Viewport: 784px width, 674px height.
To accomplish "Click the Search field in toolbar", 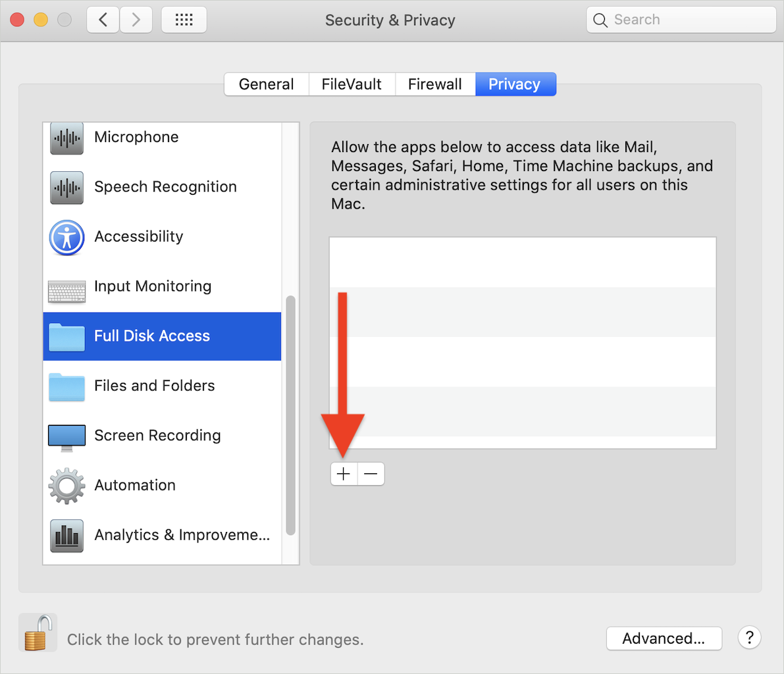I will pyautogui.click(x=681, y=20).
